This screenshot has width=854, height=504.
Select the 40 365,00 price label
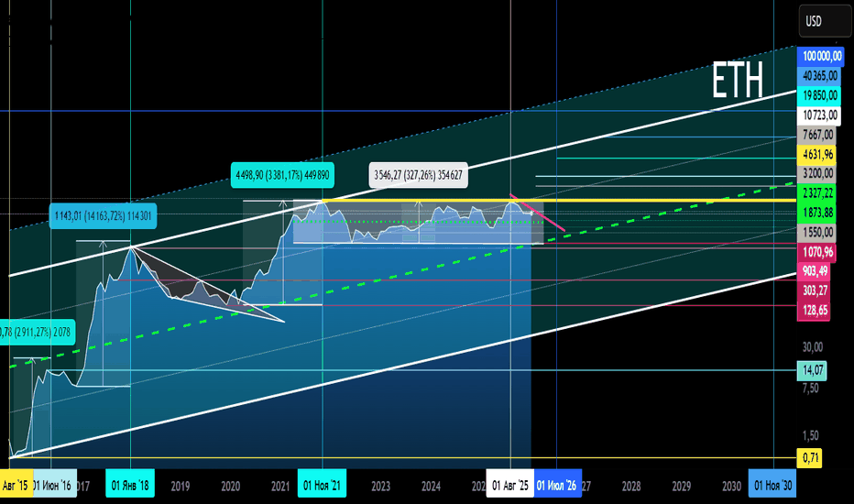[x=820, y=76]
